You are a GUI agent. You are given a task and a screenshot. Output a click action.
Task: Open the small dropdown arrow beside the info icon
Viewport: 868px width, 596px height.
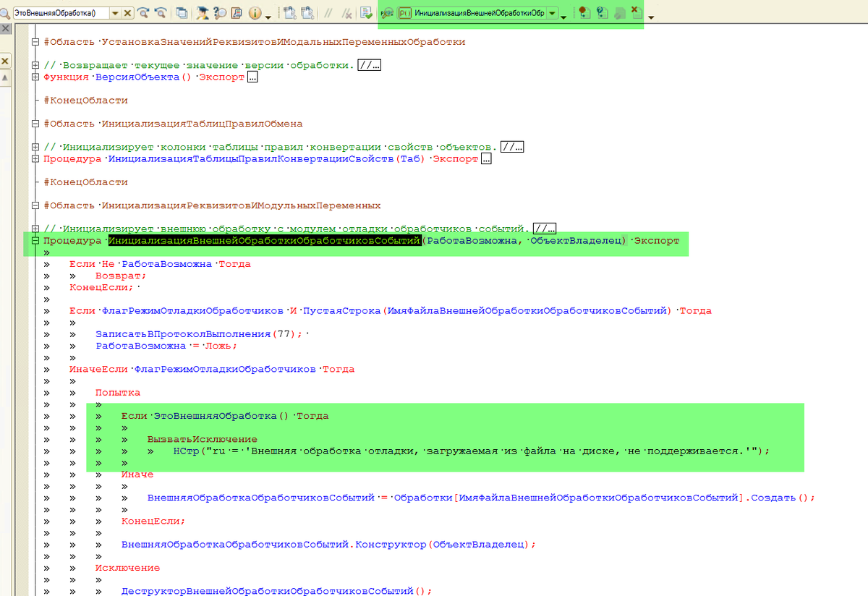(268, 16)
